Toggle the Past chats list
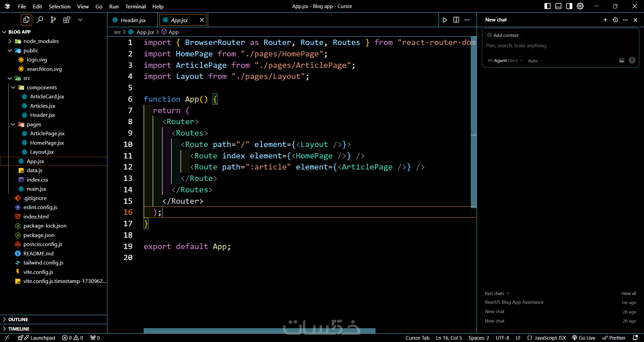Screen dimensions: 644x342 pyautogui.click(x=497, y=294)
